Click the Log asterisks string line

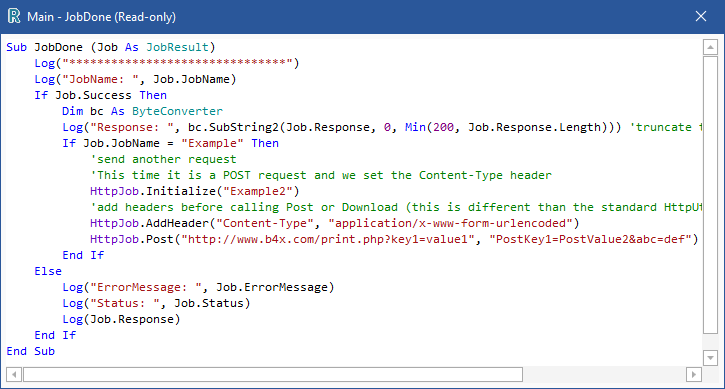pyautogui.click(x=167, y=63)
